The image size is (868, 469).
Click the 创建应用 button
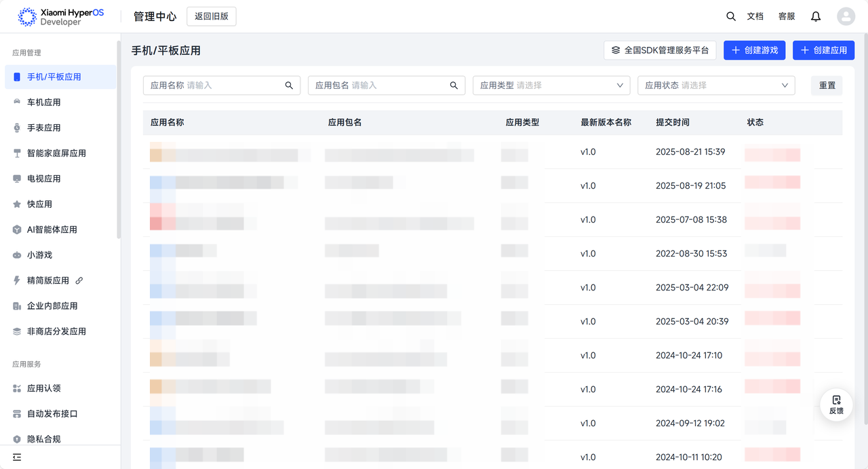pos(823,50)
